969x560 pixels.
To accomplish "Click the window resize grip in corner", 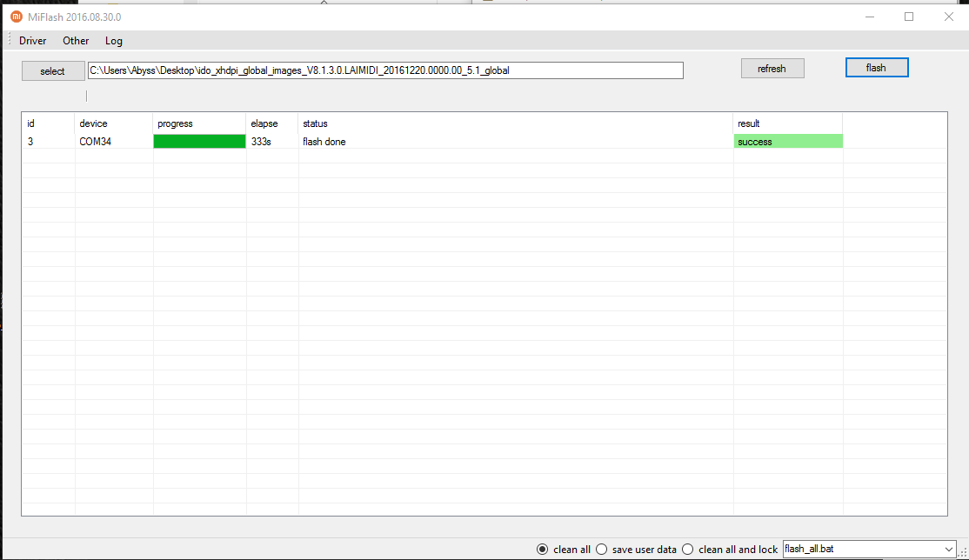I will click(x=963, y=553).
